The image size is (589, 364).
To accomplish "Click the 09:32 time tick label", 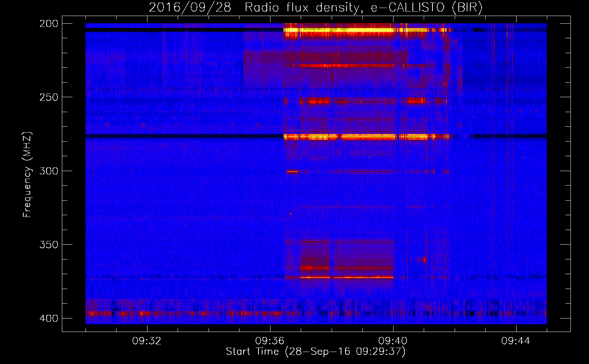I will 147,341.
